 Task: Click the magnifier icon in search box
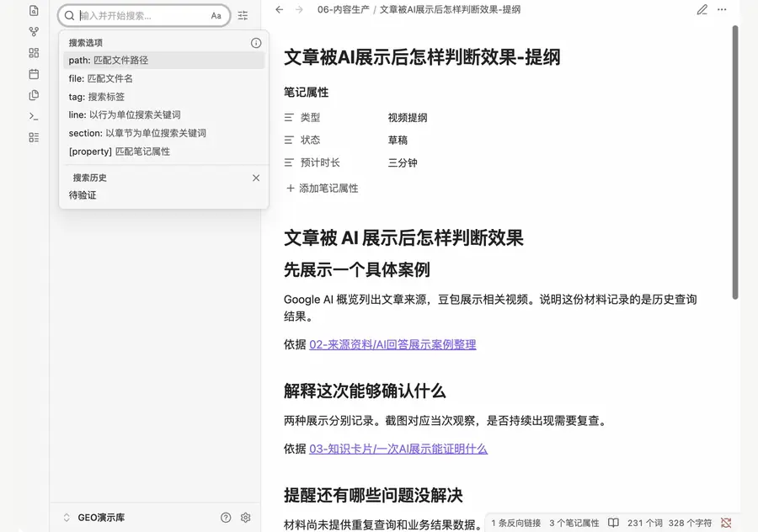point(70,16)
